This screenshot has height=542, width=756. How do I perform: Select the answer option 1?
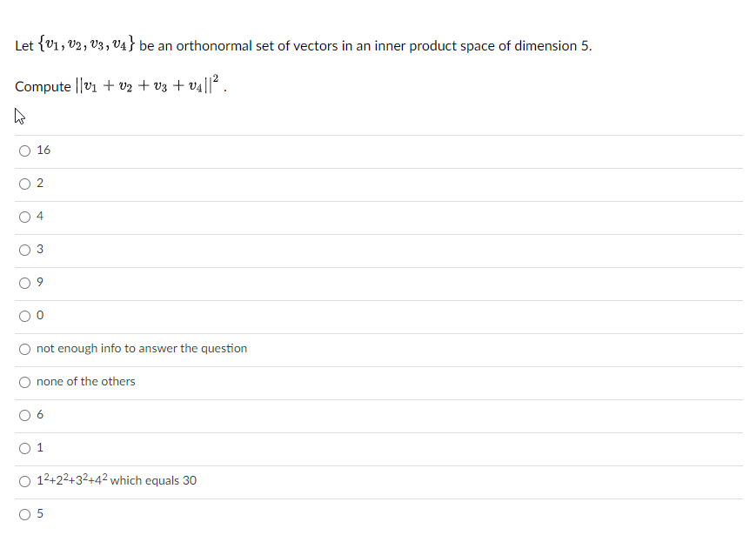pyautogui.click(x=25, y=447)
